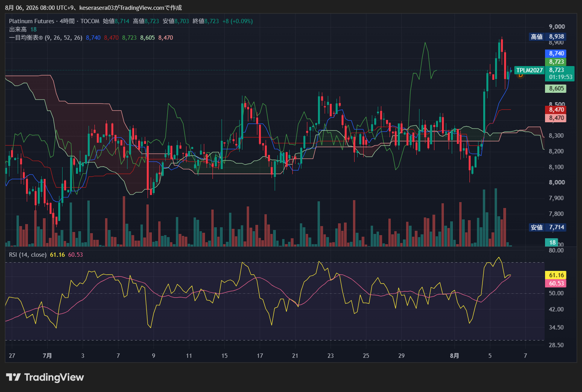Image resolution: width=582 pixels, height=392 pixels.
Task: Click the 8,200 price axis label
Action: coord(557,151)
